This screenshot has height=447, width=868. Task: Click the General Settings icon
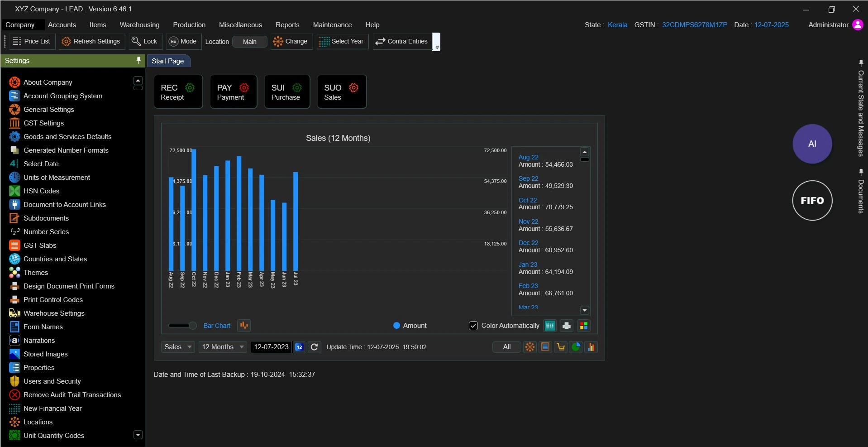(x=15, y=110)
